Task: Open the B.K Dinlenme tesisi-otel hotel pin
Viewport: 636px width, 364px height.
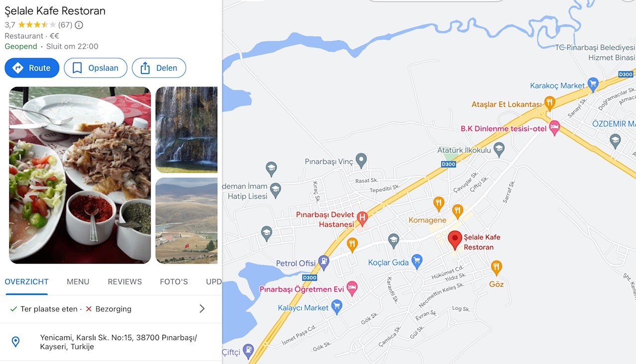Action: point(555,128)
